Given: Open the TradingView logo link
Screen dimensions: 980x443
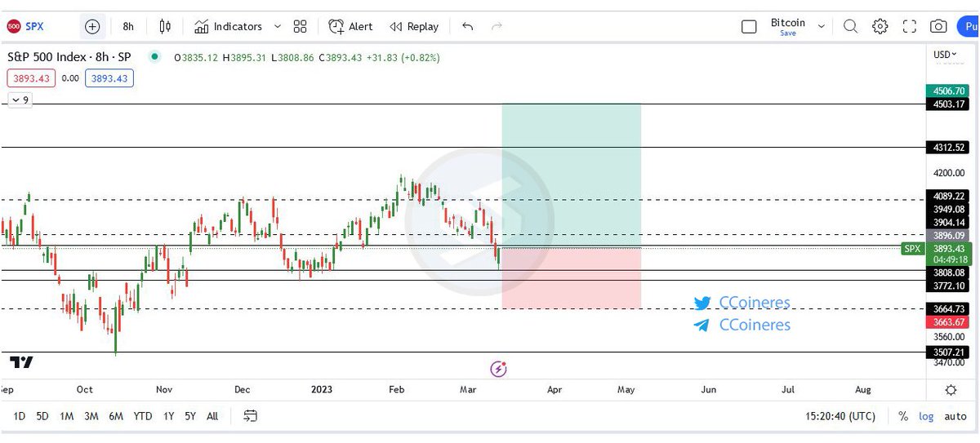Looking at the screenshot, I should point(21,361).
